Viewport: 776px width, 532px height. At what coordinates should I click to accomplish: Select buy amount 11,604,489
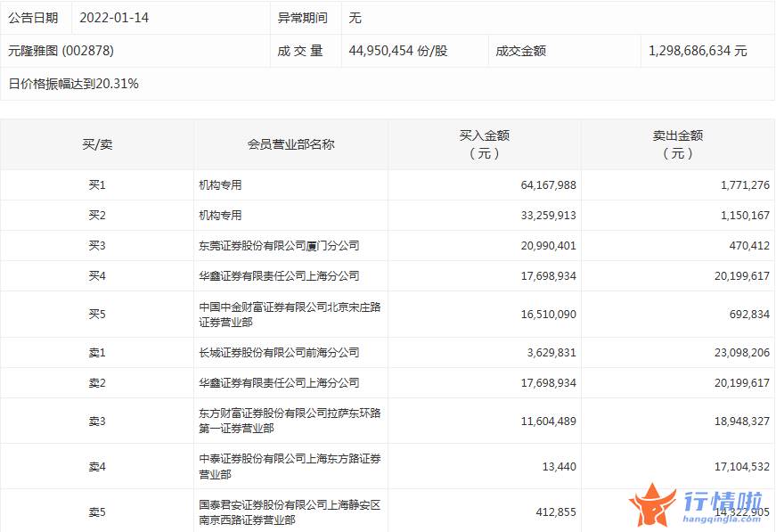tap(548, 422)
